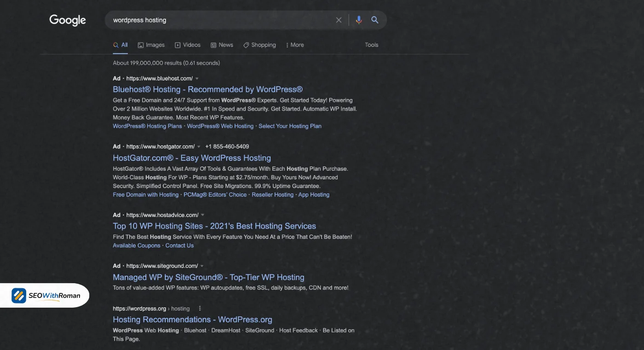Click the 'WordPress® Web Hosting' sitelink
This screenshot has width=644, height=350.
[220, 126]
